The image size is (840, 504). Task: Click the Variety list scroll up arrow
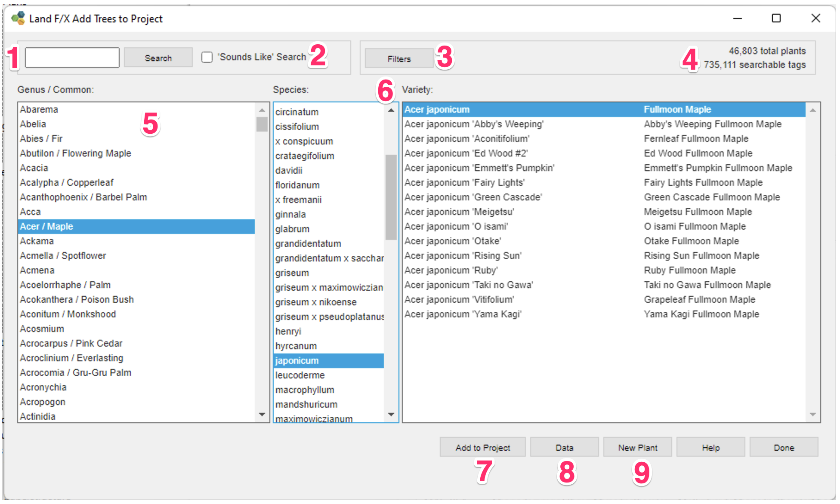coord(812,111)
